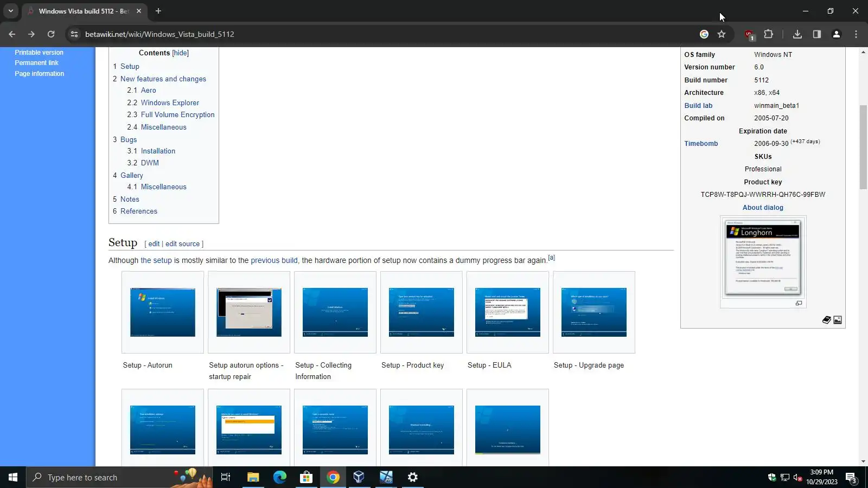
Task: Open Microsoft Store from the taskbar
Action: [306, 477]
